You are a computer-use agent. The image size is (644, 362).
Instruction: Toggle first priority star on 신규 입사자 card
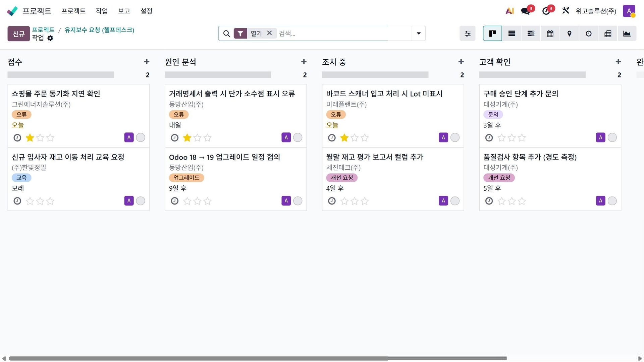(30, 201)
